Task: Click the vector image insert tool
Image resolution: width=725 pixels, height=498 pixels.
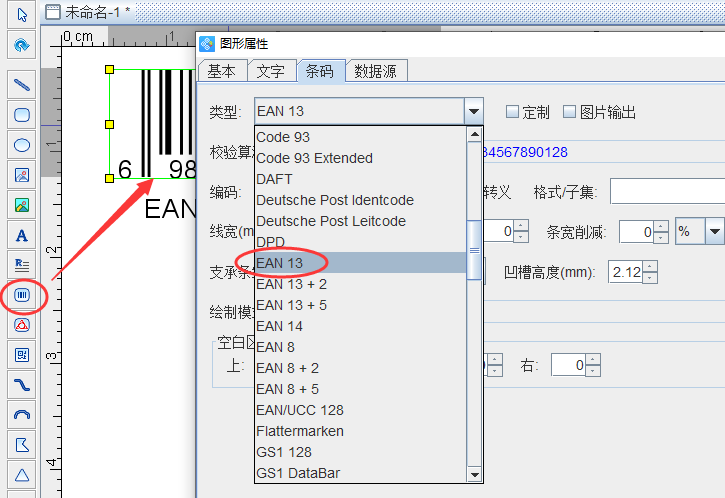Action: pyautogui.click(x=22, y=175)
